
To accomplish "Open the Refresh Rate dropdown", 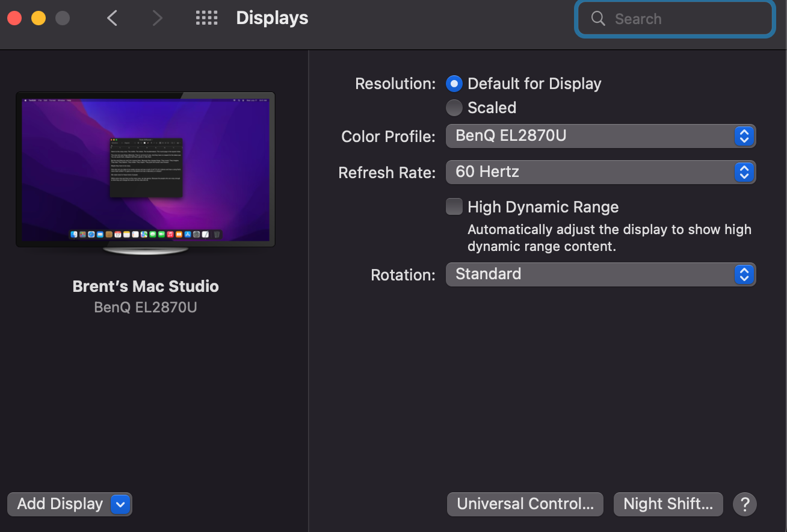I will point(600,172).
